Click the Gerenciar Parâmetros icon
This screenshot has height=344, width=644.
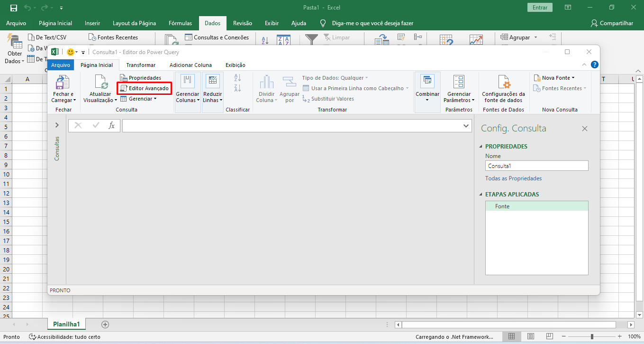click(459, 83)
